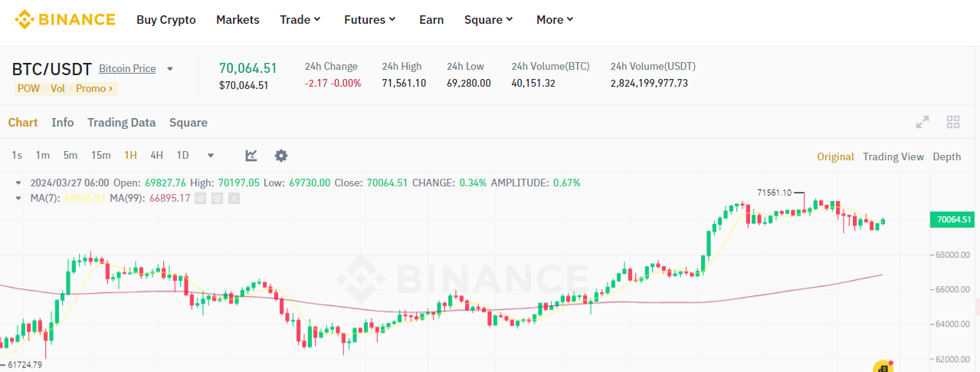
Task: Collapse the MA indicator legend row
Action: pos(19,198)
